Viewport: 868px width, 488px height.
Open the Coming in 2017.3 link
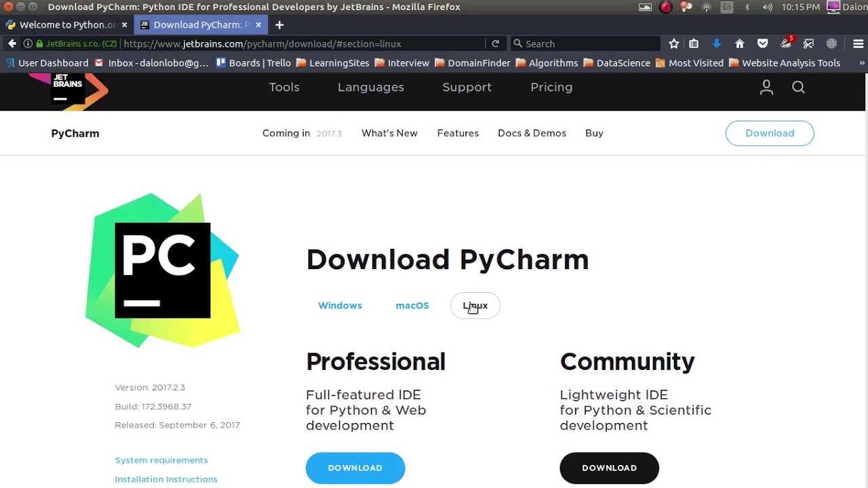[302, 134]
